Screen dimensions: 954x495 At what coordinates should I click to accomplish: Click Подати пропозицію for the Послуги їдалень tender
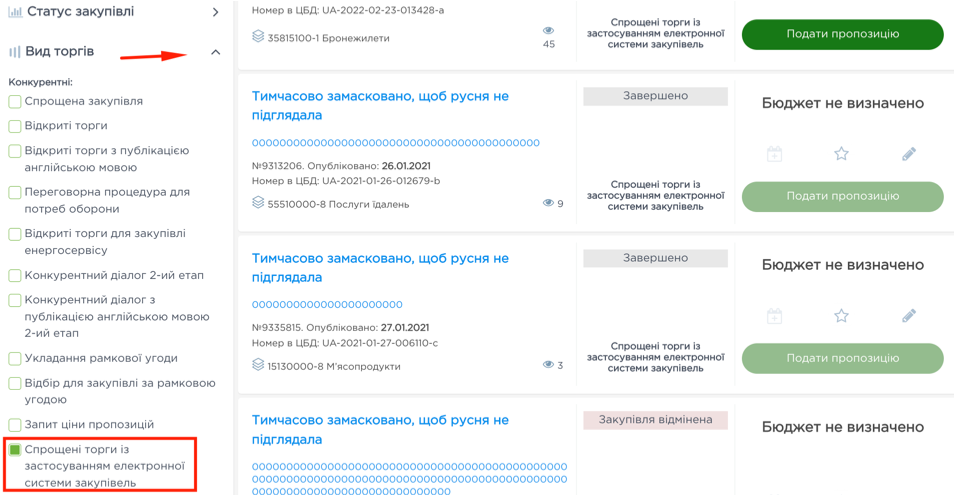coord(842,196)
